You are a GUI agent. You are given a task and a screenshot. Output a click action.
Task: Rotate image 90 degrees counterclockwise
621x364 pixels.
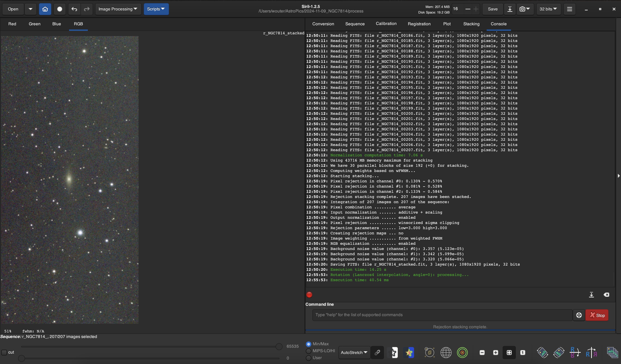coord(542,353)
